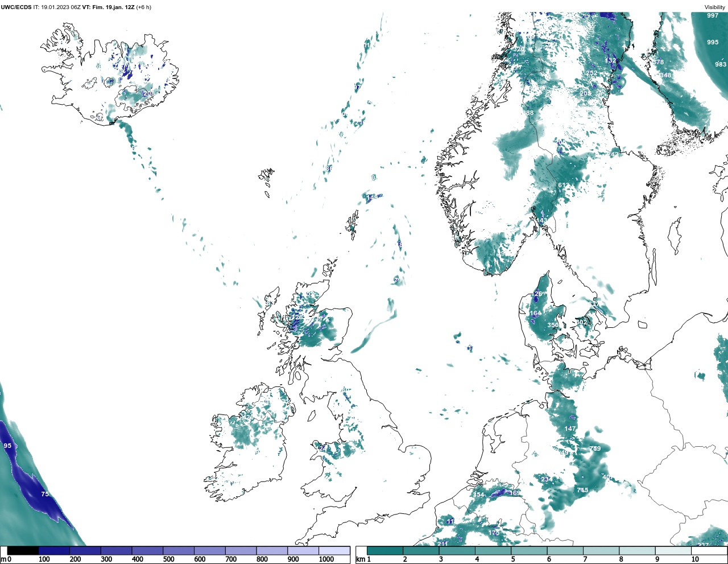Click the '388' visibility value over Norway
Viewport: 728px width, 564px height.
[x=528, y=113]
